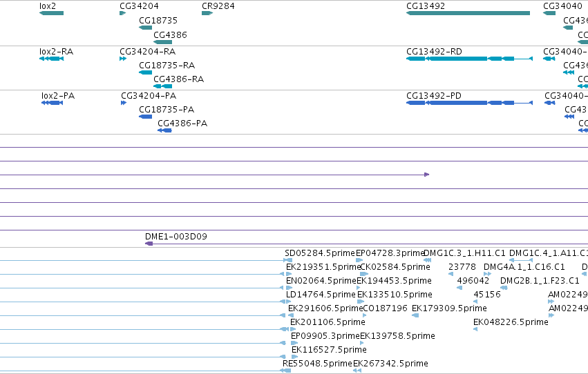The height and width of the screenshot is (374, 588).
Task: Click the 496042 feature label
Action: [473, 281]
